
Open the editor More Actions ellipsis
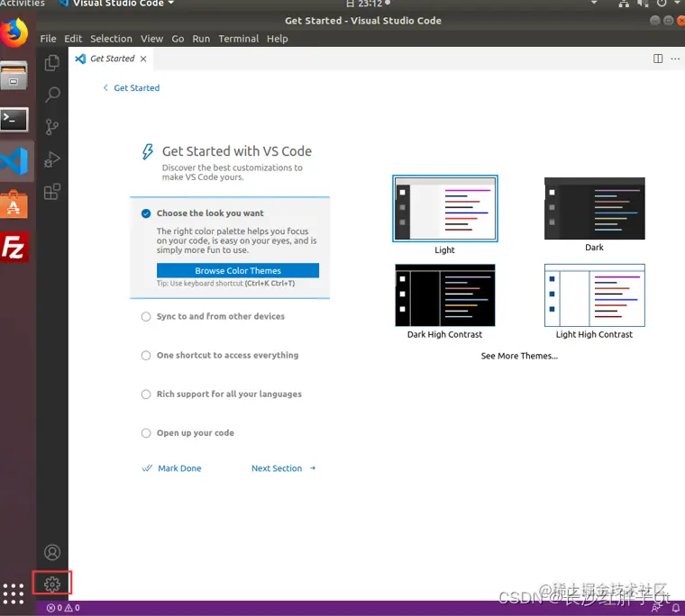[x=675, y=59]
